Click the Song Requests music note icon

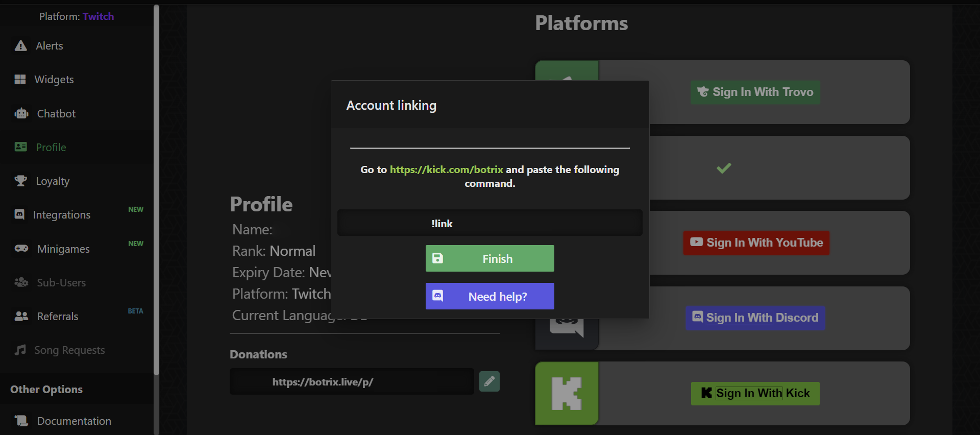click(20, 350)
